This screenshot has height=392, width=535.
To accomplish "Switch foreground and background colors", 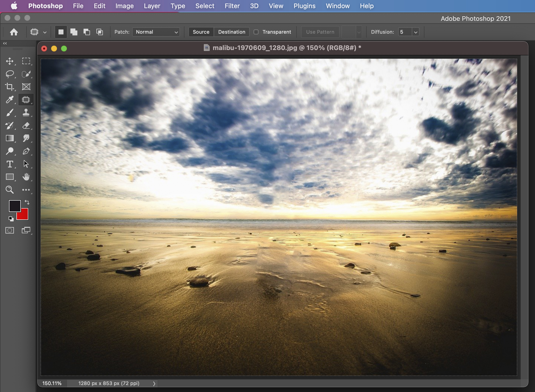I will (x=27, y=202).
